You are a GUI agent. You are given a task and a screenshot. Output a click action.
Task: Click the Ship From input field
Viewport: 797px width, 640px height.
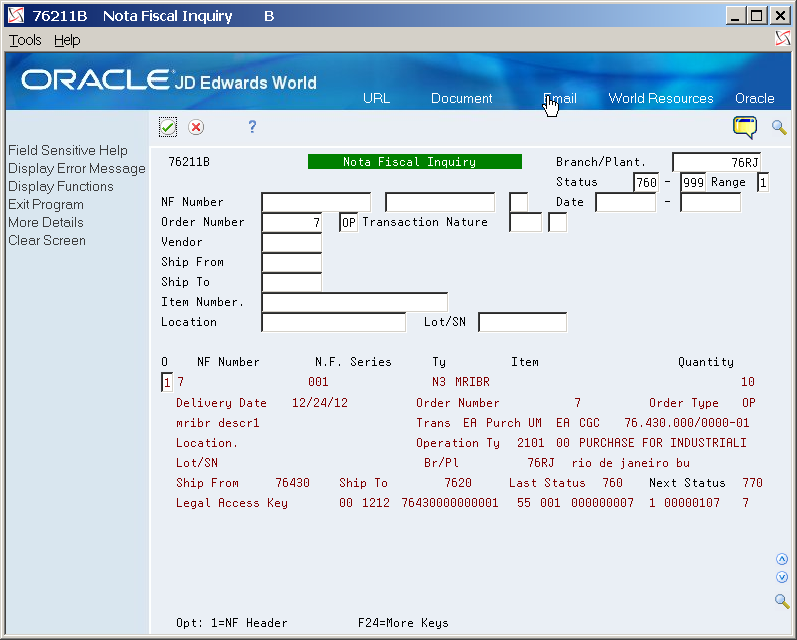(292, 262)
